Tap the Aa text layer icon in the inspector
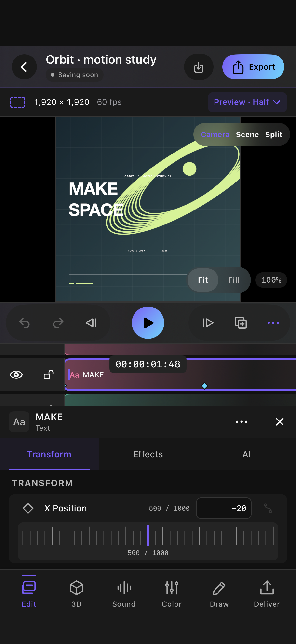The width and height of the screenshot is (296, 644). [19, 422]
